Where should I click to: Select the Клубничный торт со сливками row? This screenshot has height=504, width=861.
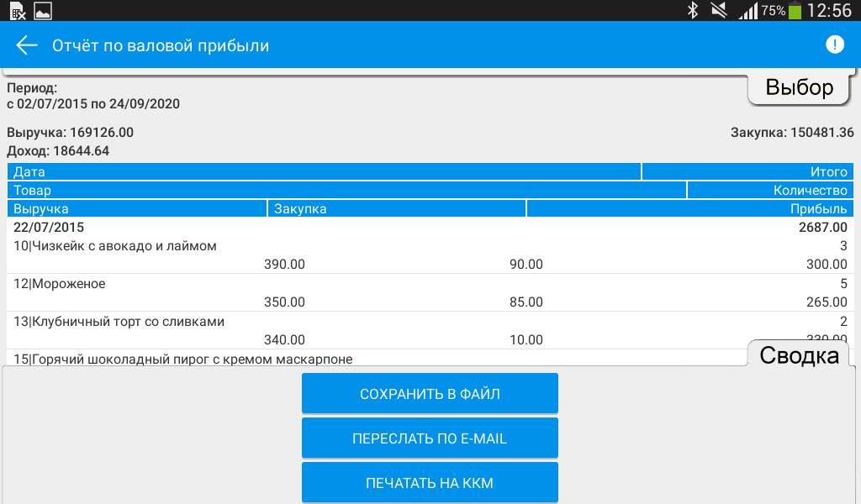[x=429, y=330]
